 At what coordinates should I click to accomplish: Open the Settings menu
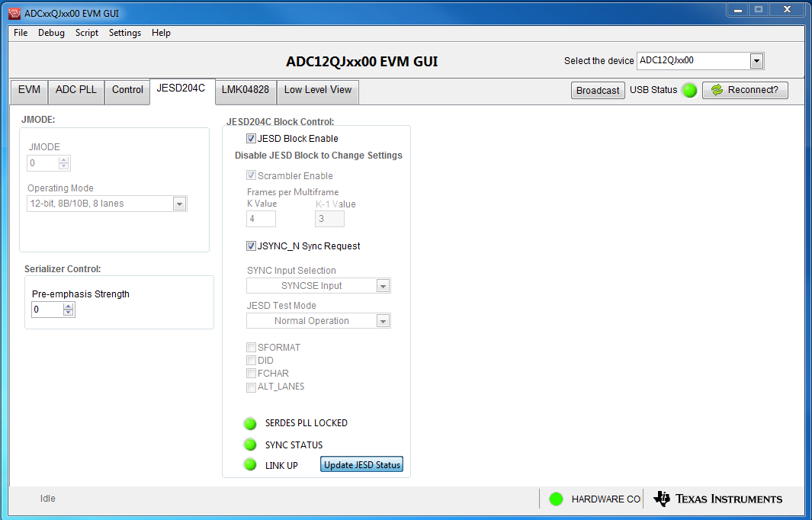click(125, 33)
